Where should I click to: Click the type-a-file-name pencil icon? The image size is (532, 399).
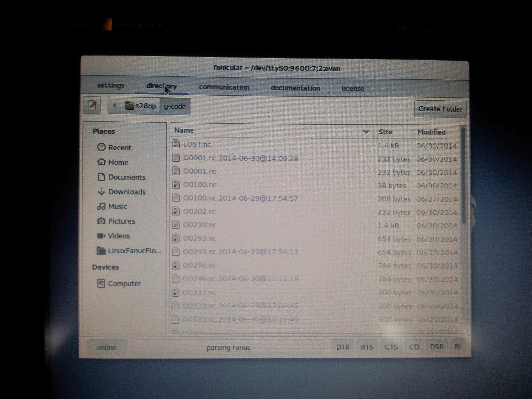92,105
